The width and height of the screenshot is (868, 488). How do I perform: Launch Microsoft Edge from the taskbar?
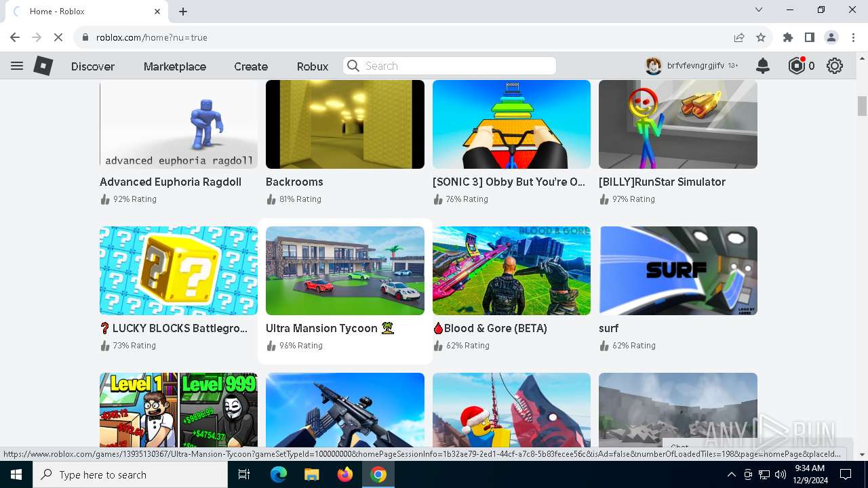(279, 474)
